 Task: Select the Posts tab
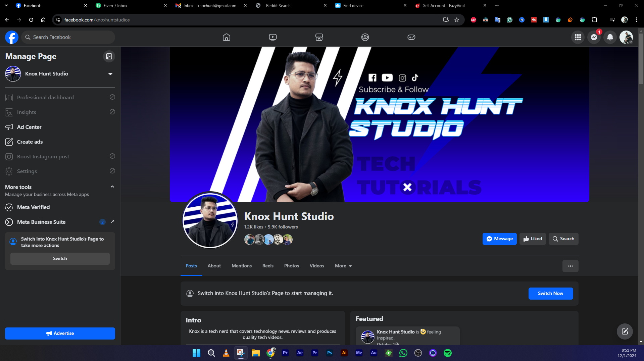click(x=191, y=266)
